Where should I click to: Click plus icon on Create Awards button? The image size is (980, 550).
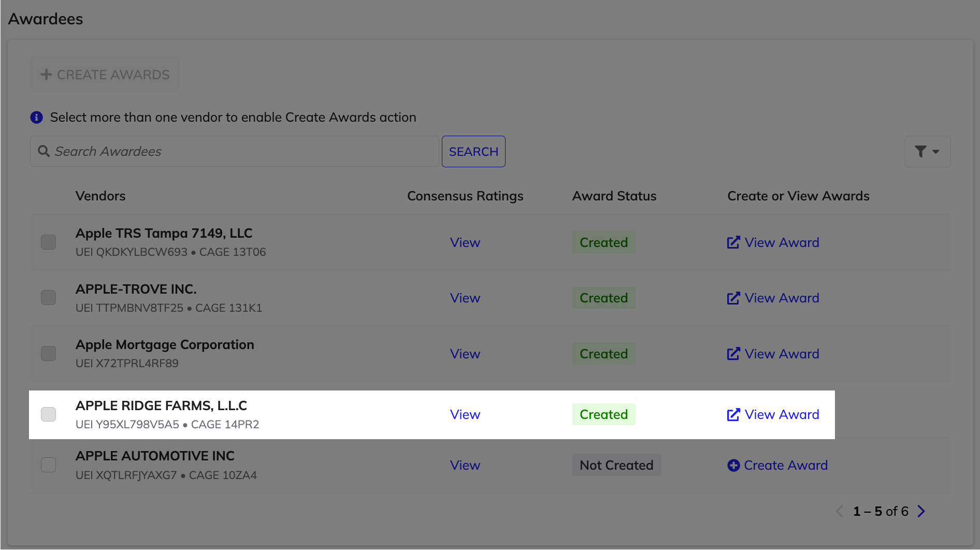point(46,75)
